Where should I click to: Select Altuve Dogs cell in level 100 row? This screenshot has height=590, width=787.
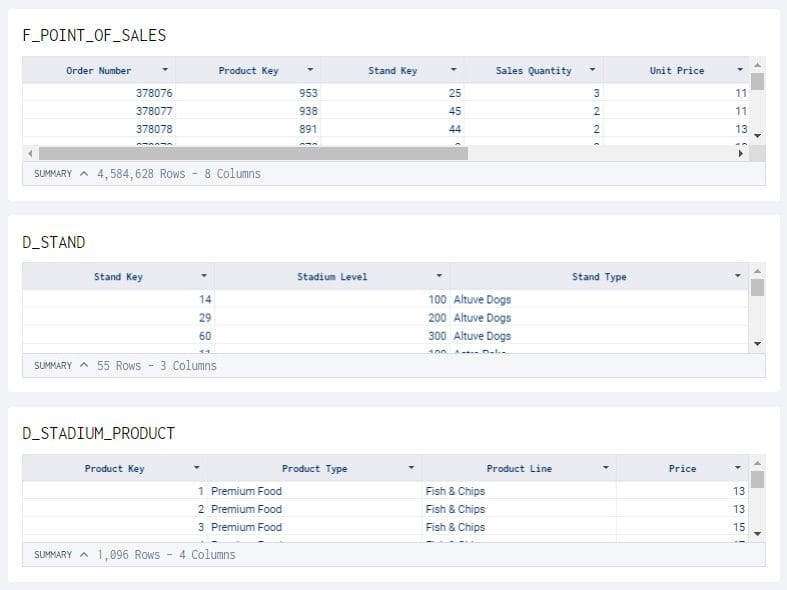point(599,300)
